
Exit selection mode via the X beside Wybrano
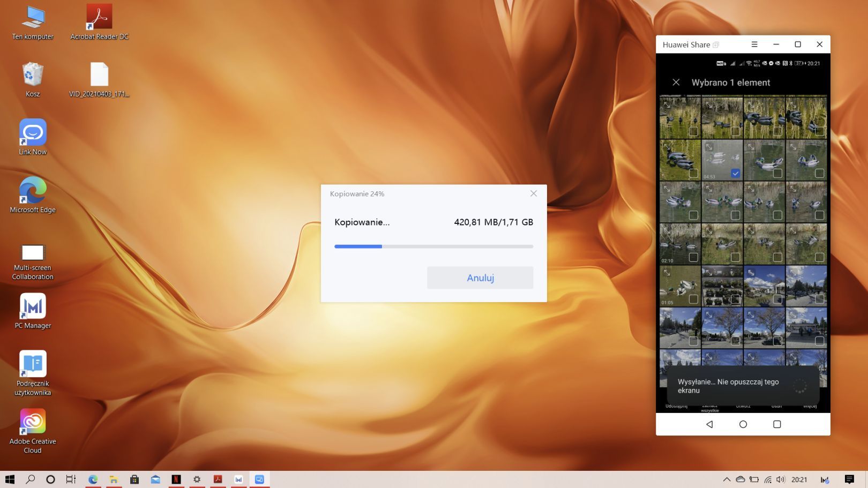(676, 82)
